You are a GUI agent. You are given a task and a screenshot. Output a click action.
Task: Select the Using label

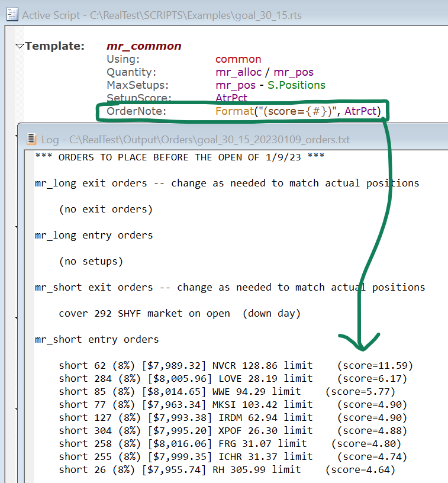point(123,59)
